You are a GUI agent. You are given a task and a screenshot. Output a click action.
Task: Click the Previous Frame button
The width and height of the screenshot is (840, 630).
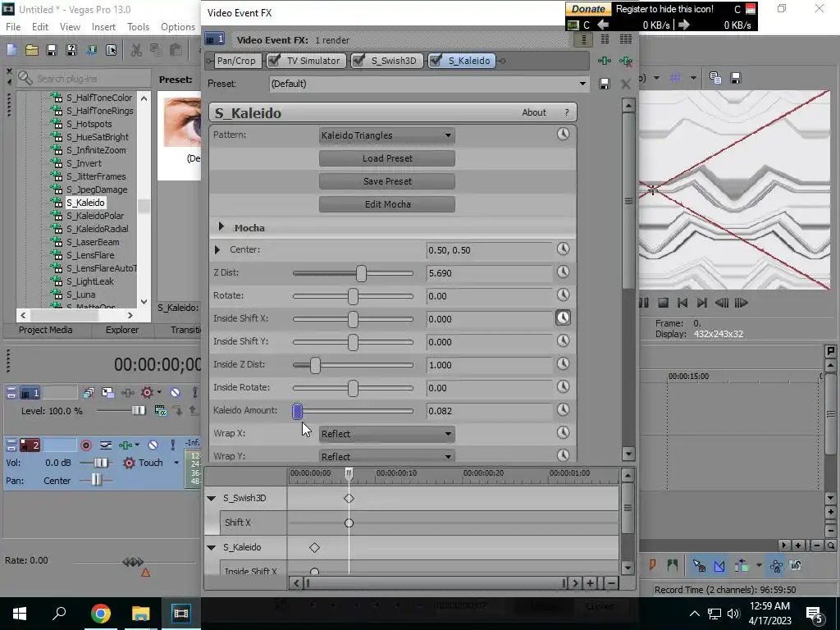click(722, 304)
